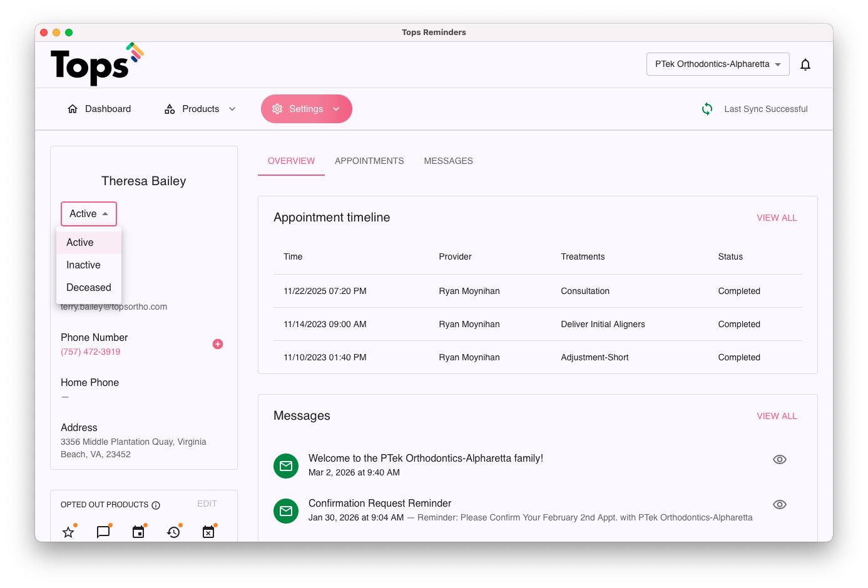The width and height of the screenshot is (868, 588).
Task: Click the Provider column header
Action: pyautogui.click(x=455, y=256)
